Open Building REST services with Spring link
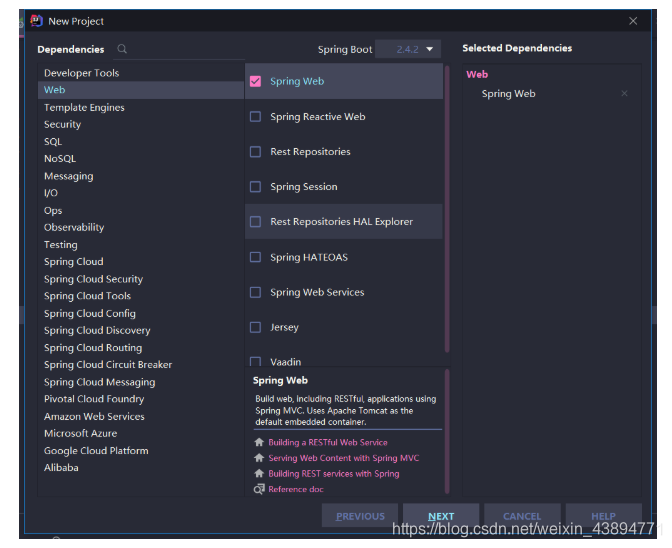This screenshot has height=548, width=672. point(334,473)
